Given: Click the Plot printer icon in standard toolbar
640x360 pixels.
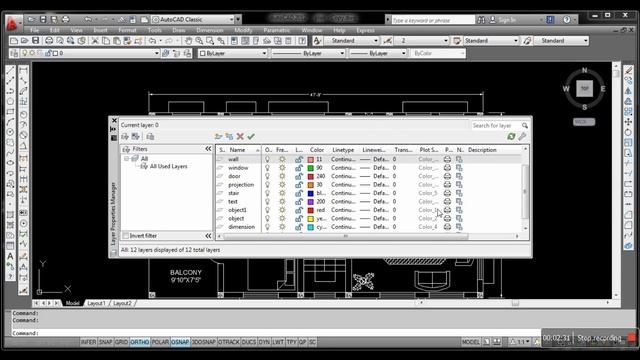Looking at the screenshot, I should click(x=49, y=41).
